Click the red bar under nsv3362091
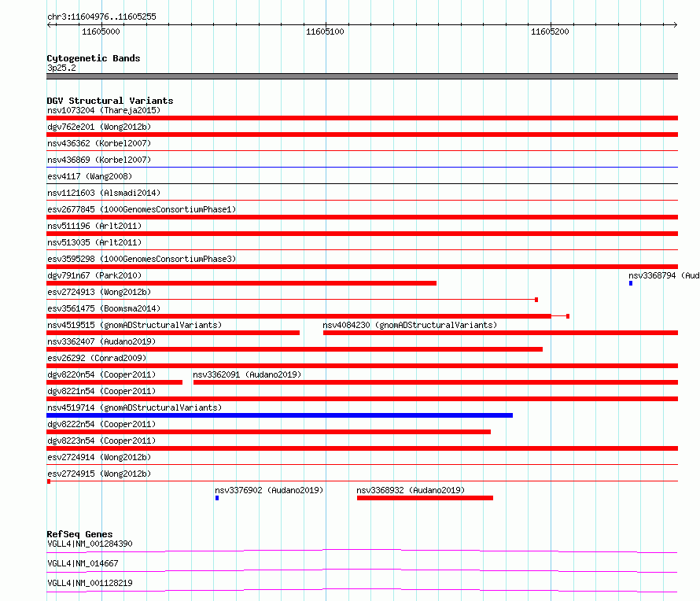 (x=436, y=382)
